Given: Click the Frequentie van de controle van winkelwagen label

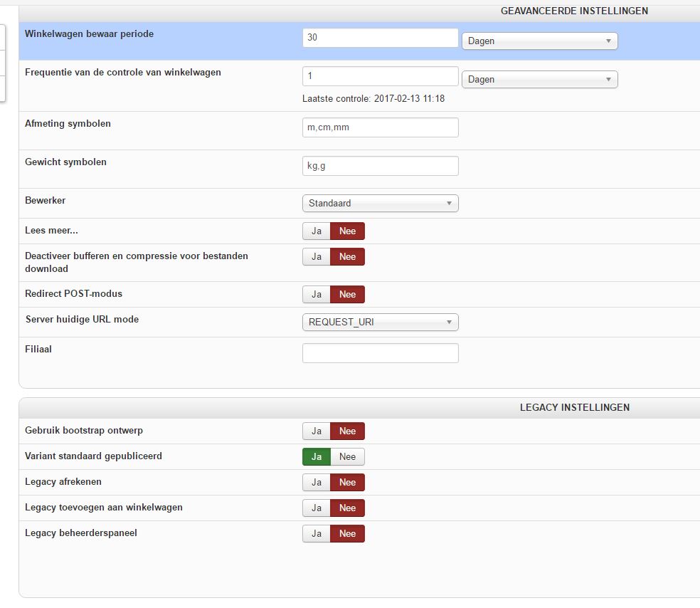Looking at the screenshot, I should tap(123, 73).
